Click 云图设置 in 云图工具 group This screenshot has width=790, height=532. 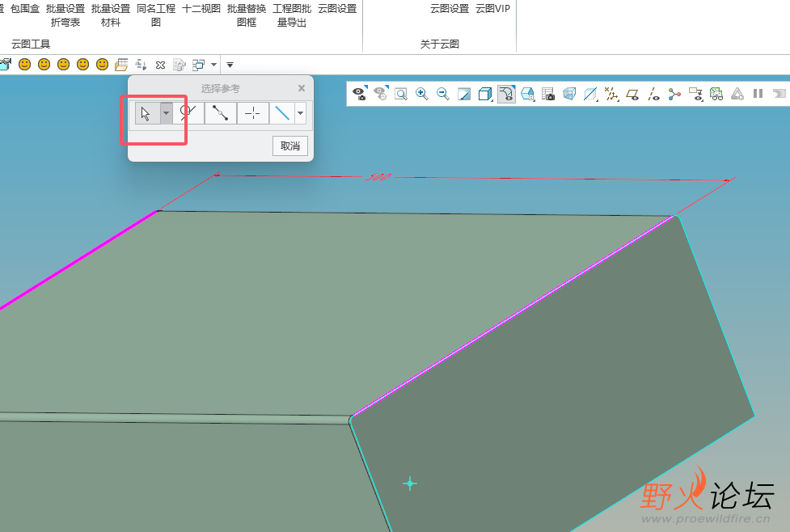tap(337, 9)
